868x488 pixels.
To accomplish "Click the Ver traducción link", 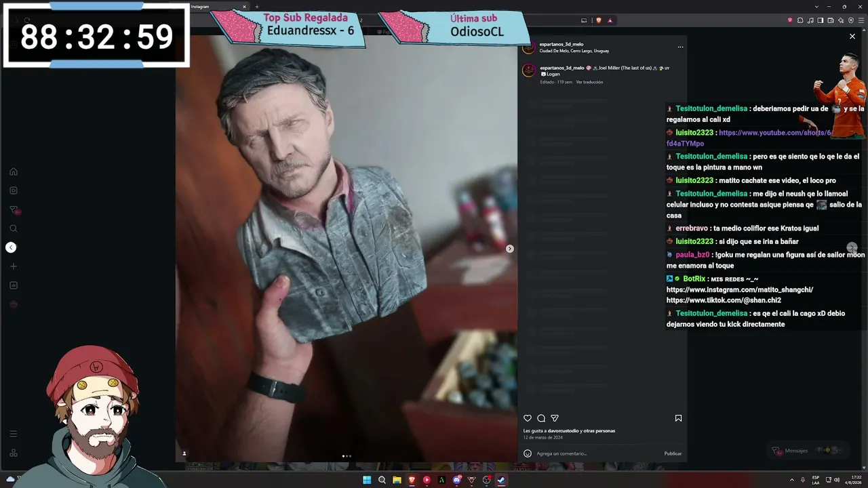I will (x=589, y=82).
